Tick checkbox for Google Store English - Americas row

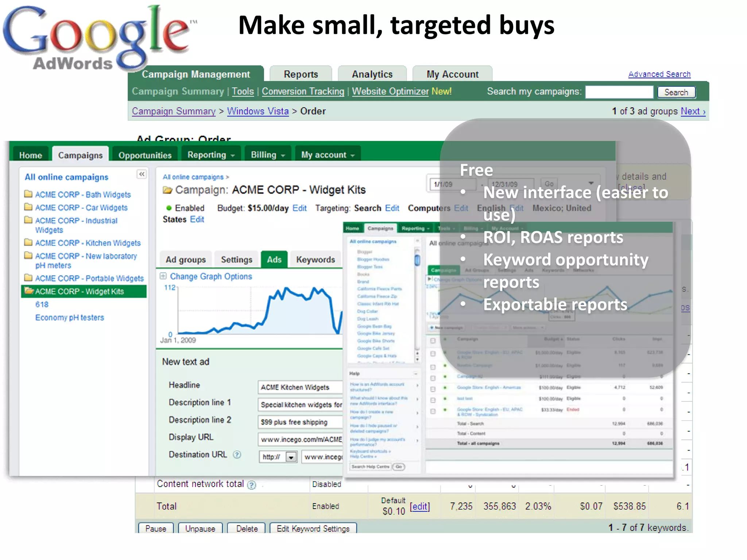[433, 389]
